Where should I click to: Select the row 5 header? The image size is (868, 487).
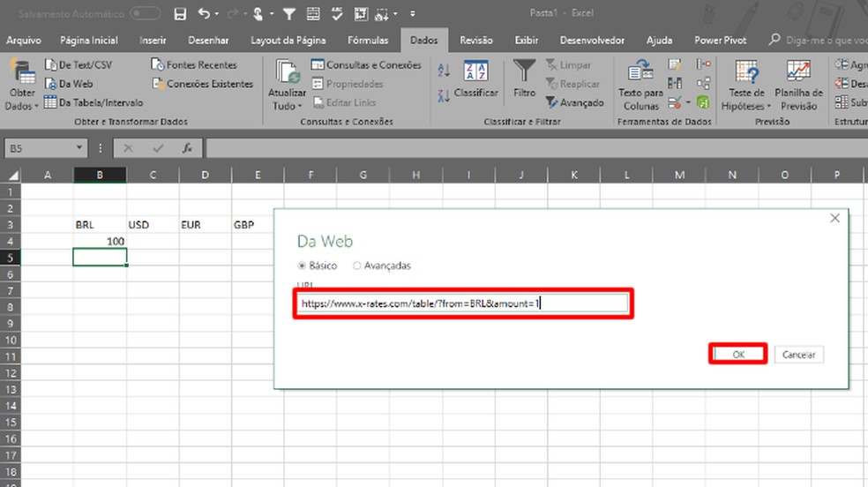[10, 258]
